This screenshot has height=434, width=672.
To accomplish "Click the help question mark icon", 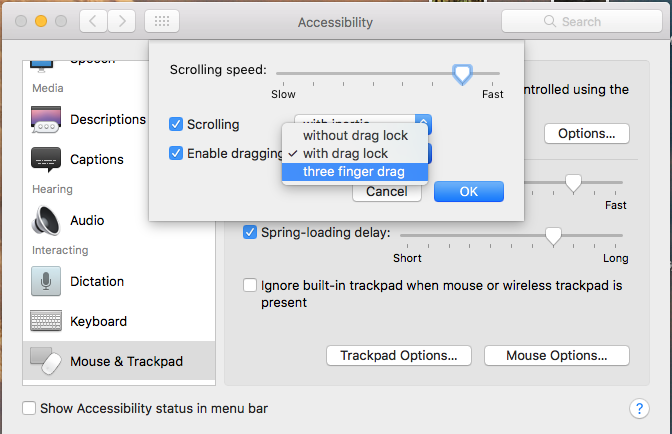I will coord(640,408).
